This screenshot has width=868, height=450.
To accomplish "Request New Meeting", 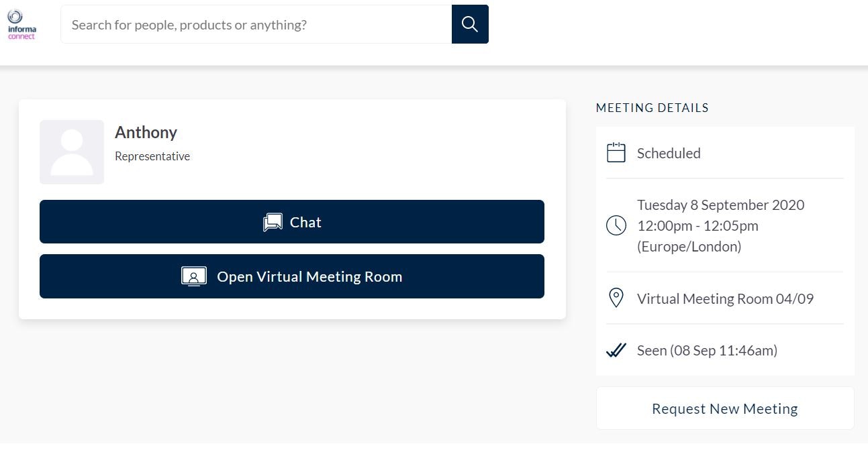I will 725,408.
